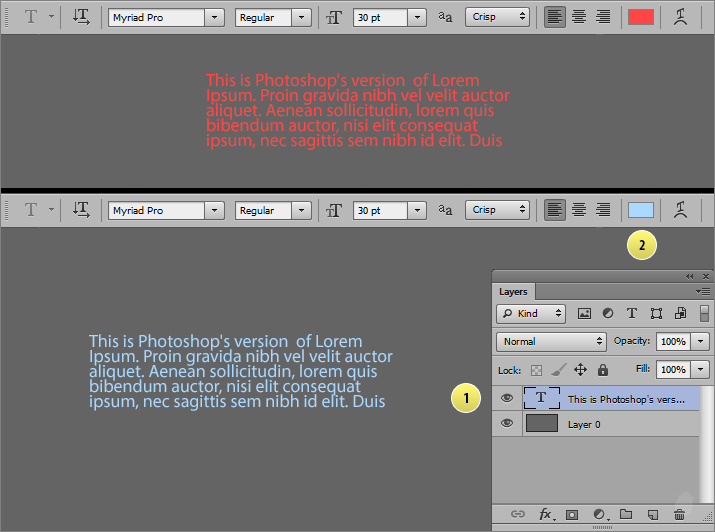Open the Normal blend mode dropdown
The width and height of the screenshot is (715, 532).
[x=551, y=341]
